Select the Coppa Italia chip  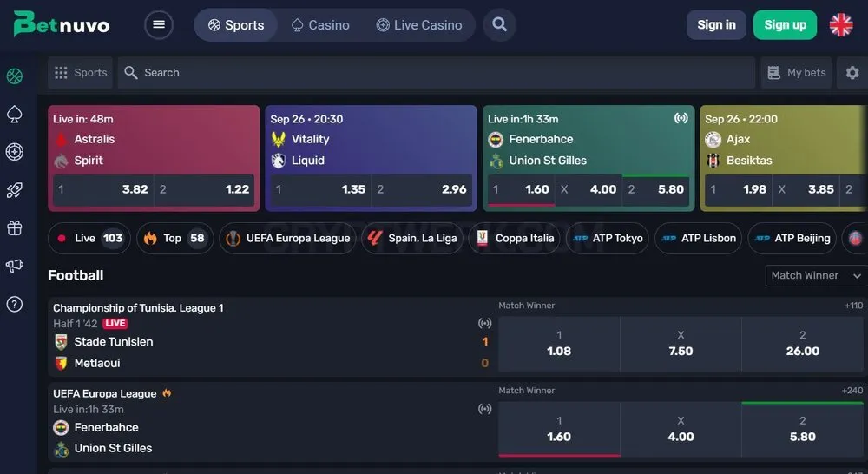coord(515,238)
